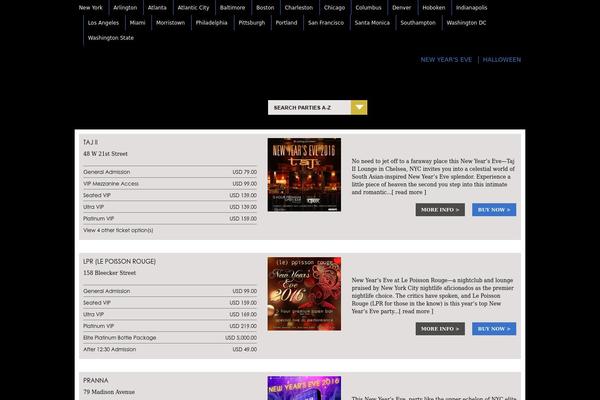Select LPR Seated VIP USD 159.00 row
600x400 pixels.
[x=170, y=303]
